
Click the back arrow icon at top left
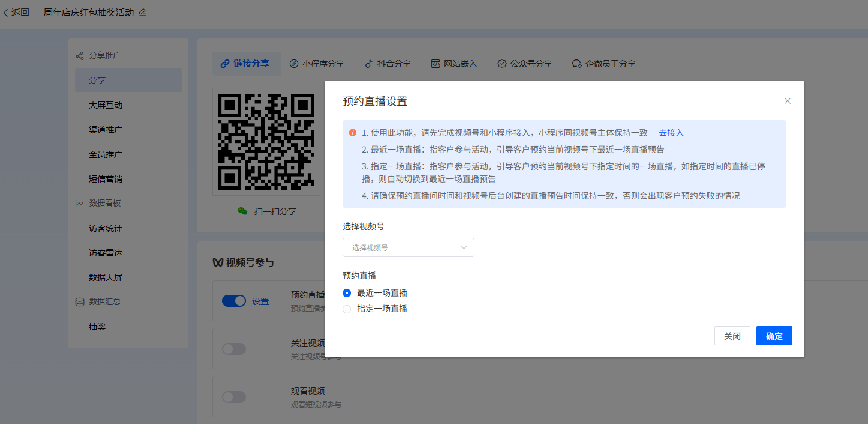pyautogui.click(x=6, y=13)
